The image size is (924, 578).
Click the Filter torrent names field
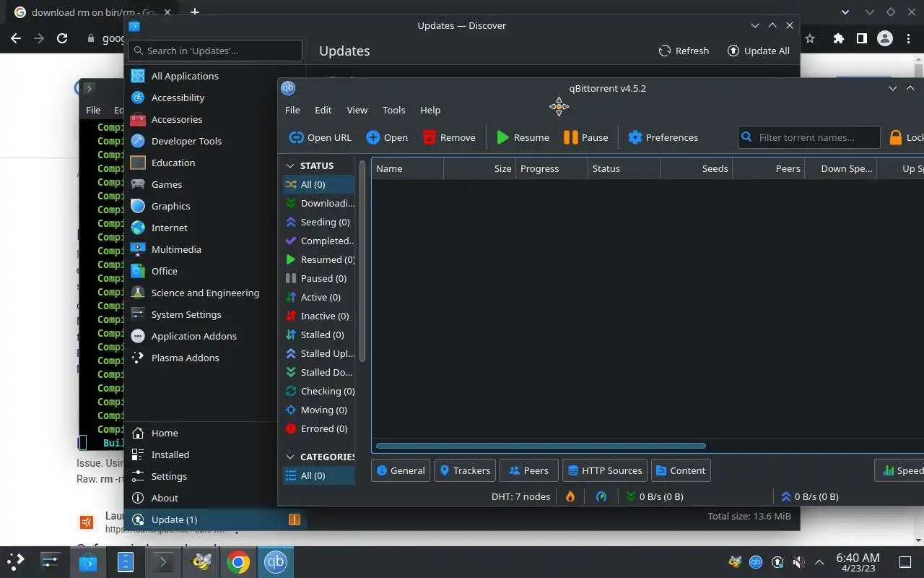809,137
